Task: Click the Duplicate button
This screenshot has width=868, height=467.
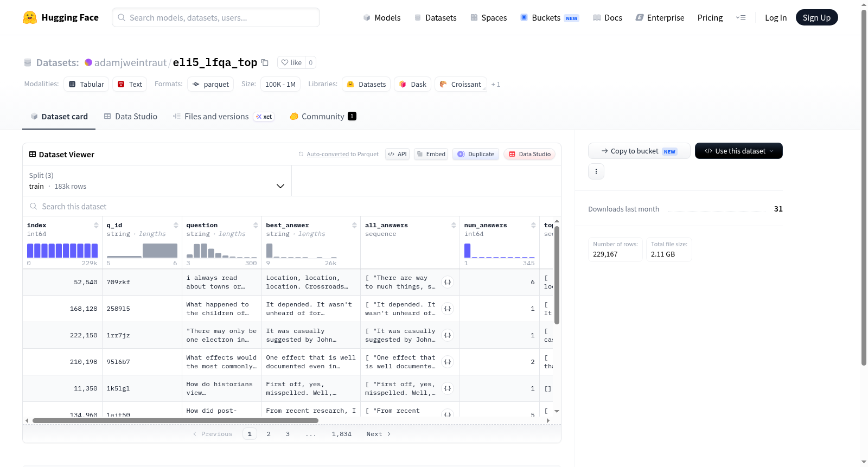Action: tap(476, 154)
